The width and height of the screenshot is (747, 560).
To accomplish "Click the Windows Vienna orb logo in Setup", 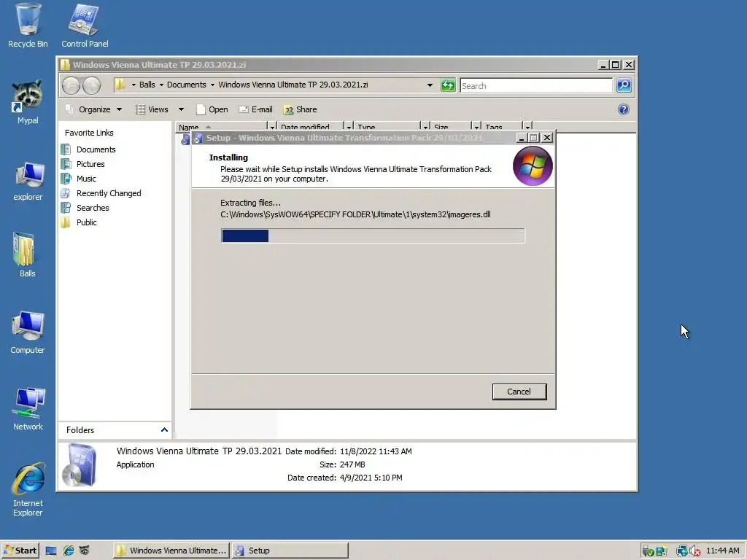I will point(533,166).
